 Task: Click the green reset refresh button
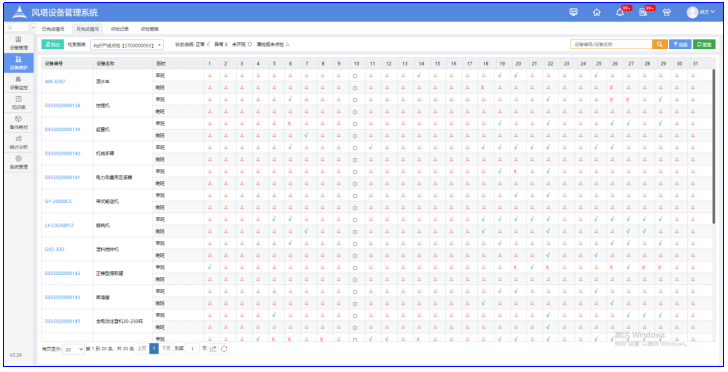(x=704, y=44)
